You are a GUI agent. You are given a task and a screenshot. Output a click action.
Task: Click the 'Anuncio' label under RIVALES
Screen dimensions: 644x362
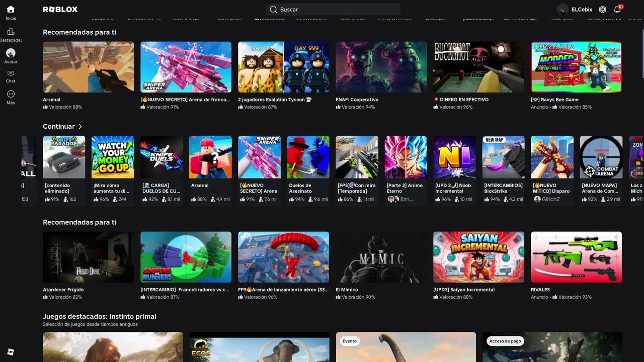(539, 297)
